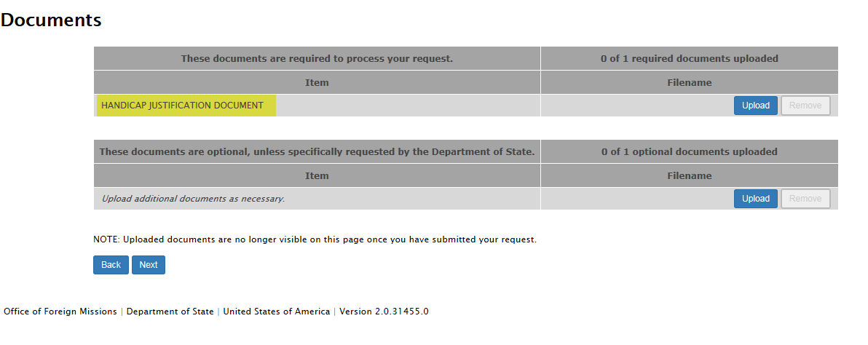Click the Documents page heading

coord(51,20)
